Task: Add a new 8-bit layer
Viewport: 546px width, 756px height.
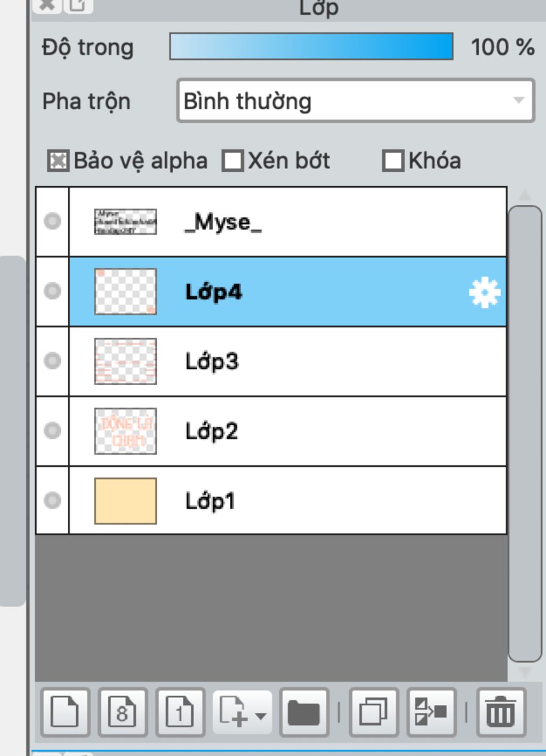Action: click(x=122, y=712)
